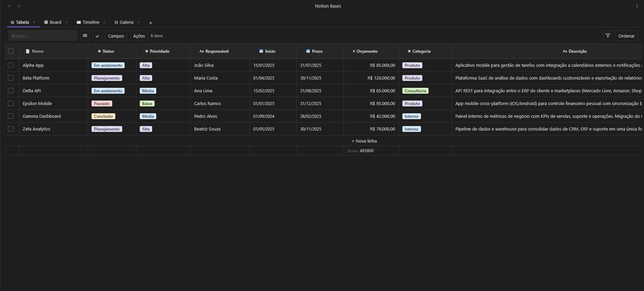
Task: Expand the Ações menu
Action: click(x=139, y=36)
